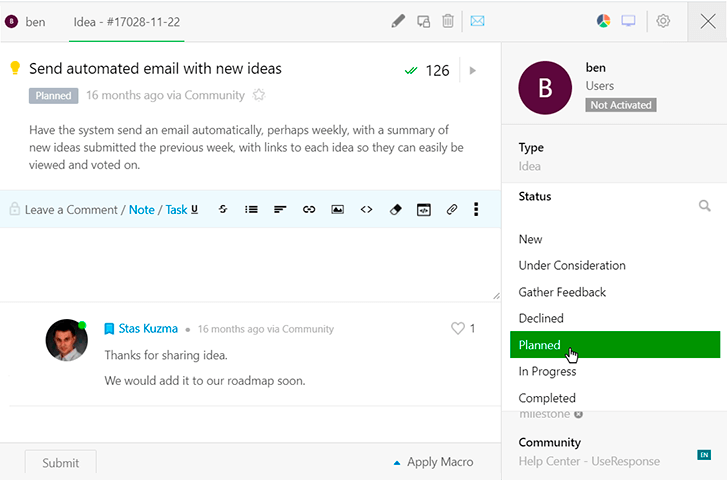Click the Not Activated badge
The height and width of the screenshot is (480, 727).
point(620,105)
